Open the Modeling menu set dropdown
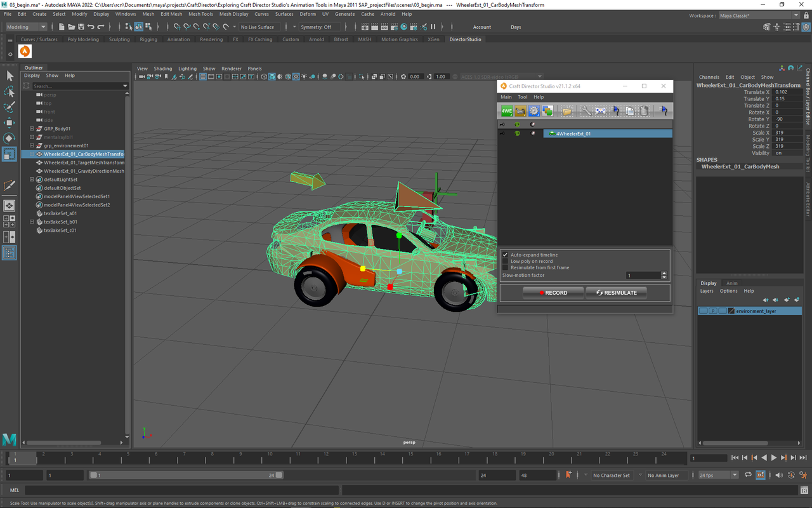This screenshot has height=508, width=812. [26, 27]
